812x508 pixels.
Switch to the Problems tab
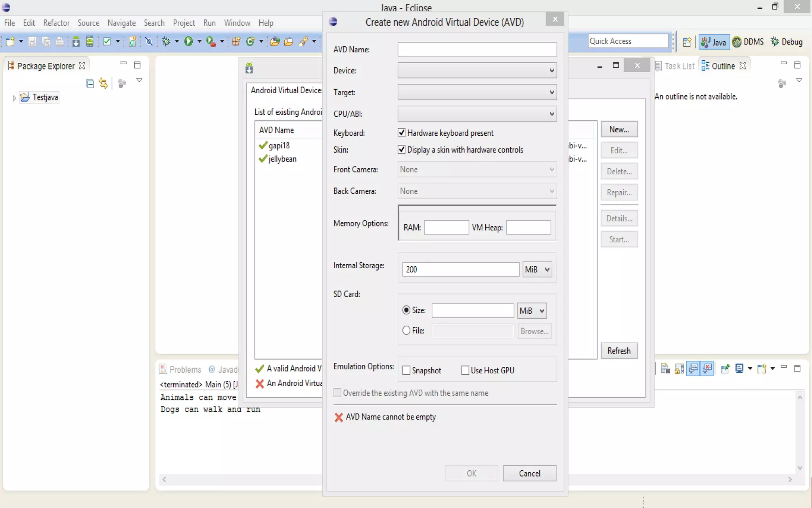coord(180,369)
